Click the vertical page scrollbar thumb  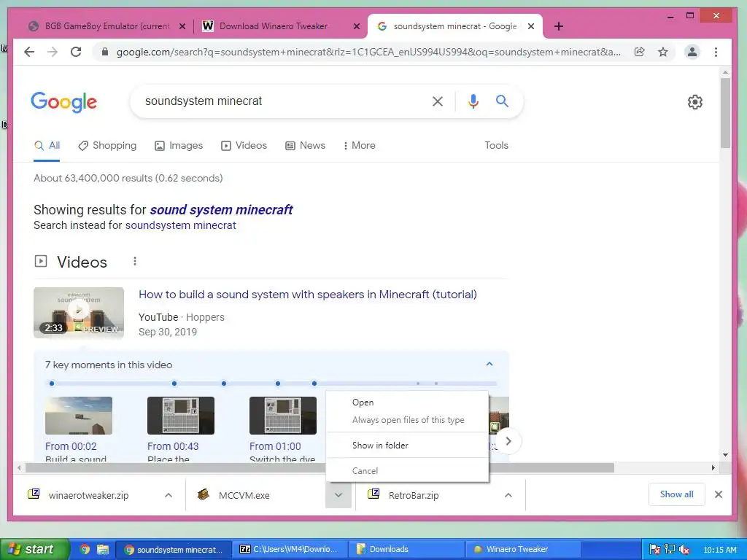725,113
